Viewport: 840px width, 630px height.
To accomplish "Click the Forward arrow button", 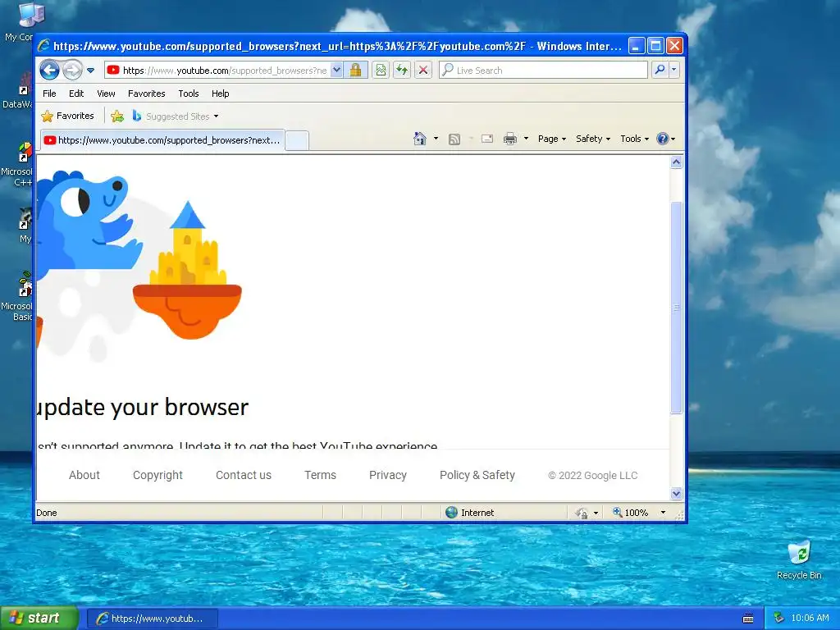I will [x=72, y=71].
